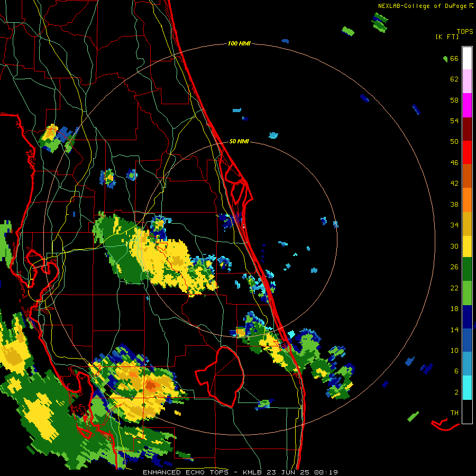Select the 54 scale label

(x=454, y=121)
